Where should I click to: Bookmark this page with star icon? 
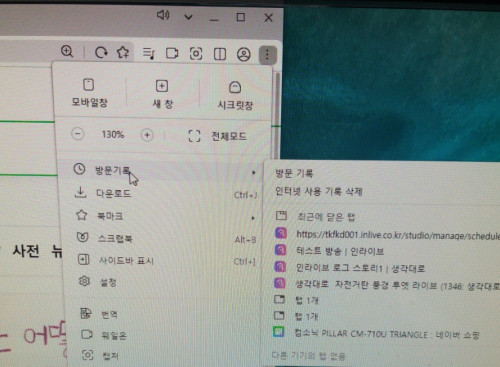tap(123, 52)
